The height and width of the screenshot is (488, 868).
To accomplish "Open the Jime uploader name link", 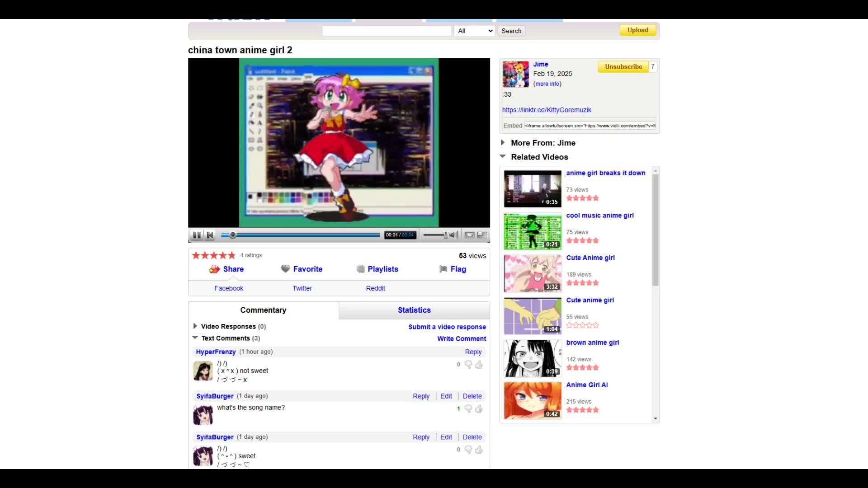I will (x=540, y=64).
